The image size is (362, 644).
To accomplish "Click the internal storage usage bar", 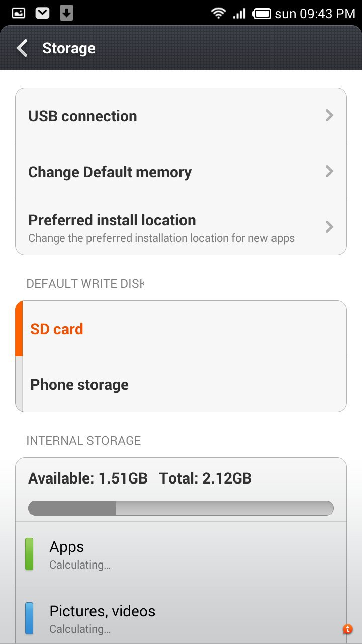I will point(181,508).
